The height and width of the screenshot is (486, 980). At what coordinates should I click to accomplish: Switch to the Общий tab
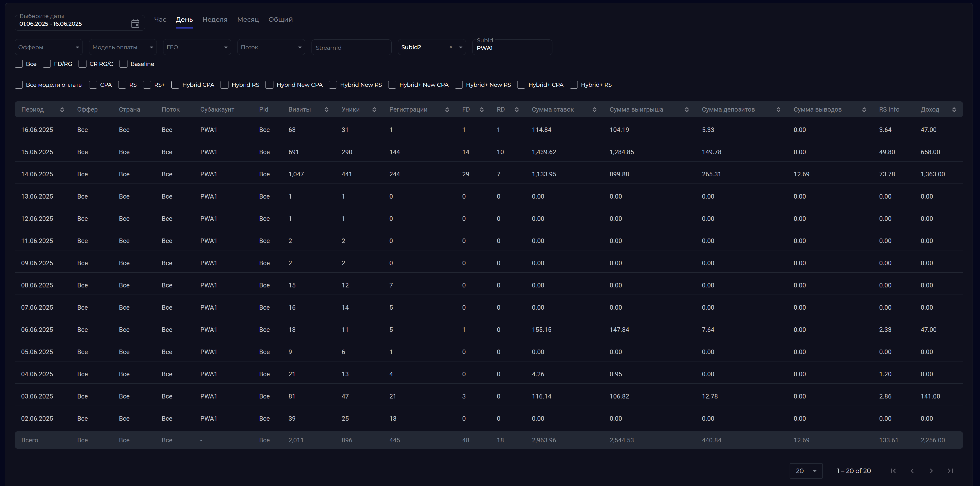280,19
